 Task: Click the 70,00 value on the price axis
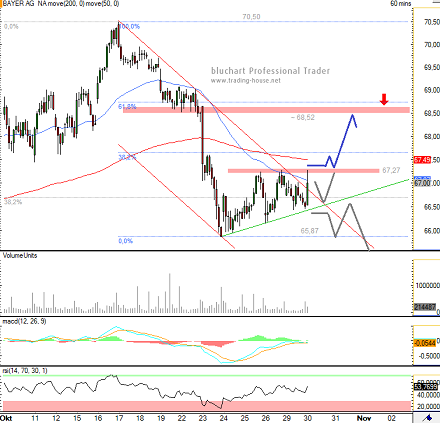432,45
